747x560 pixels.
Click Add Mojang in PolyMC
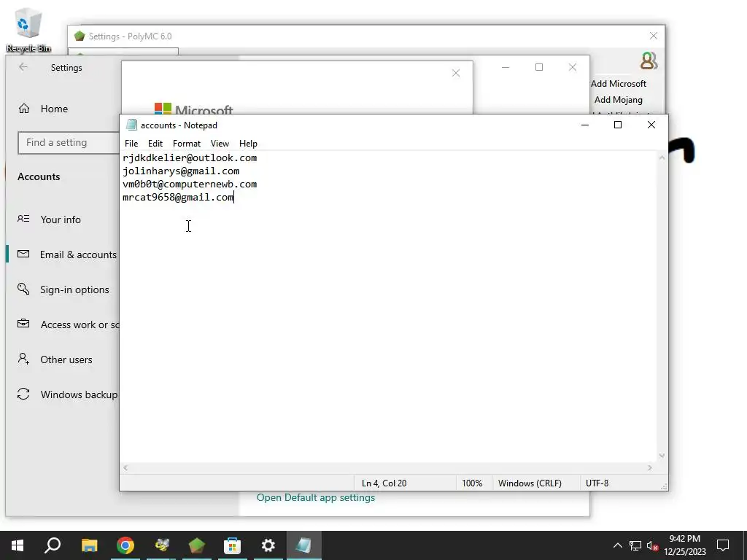(619, 99)
